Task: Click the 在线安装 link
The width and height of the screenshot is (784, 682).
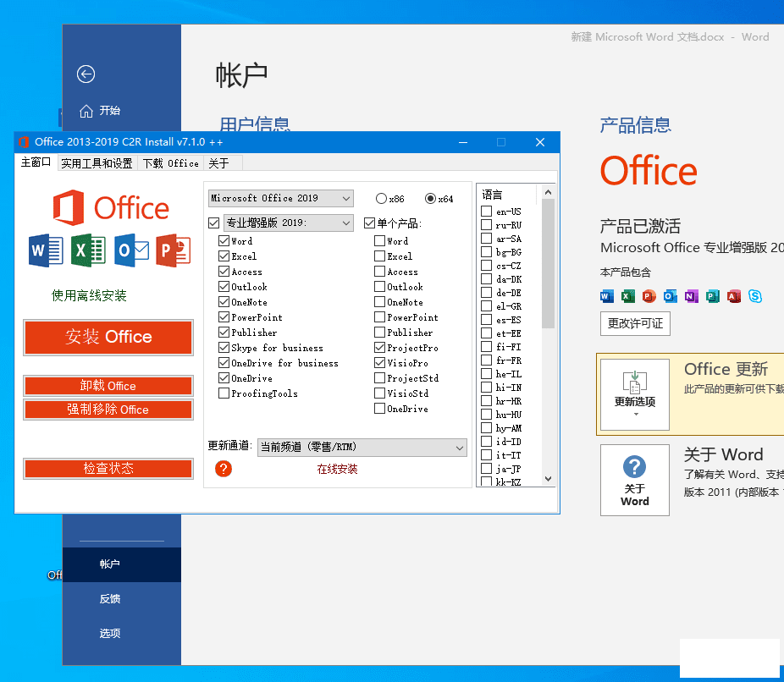Action: 338,469
